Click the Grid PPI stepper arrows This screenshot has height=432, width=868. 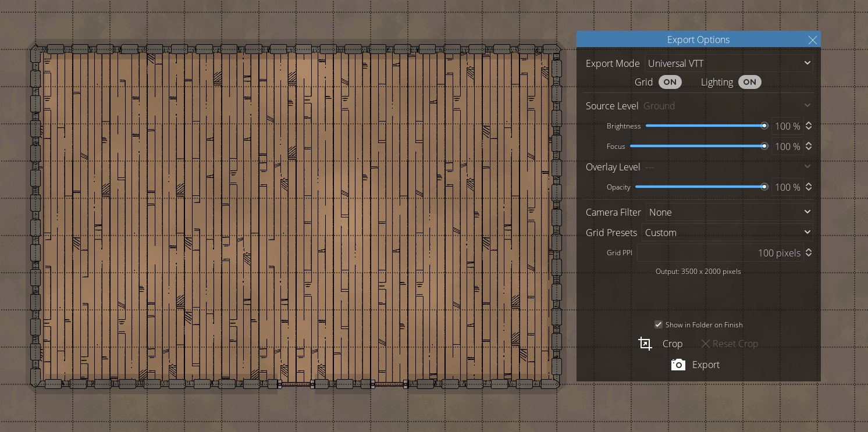809,253
